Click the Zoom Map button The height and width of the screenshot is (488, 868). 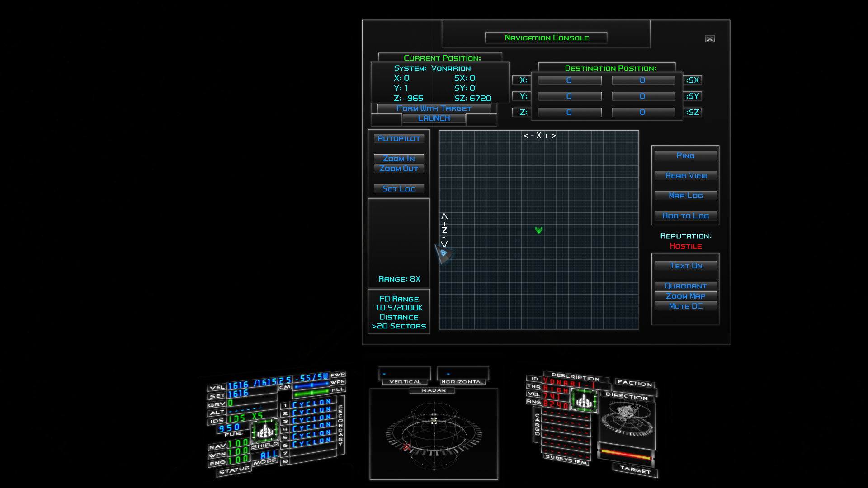tap(686, 296)
